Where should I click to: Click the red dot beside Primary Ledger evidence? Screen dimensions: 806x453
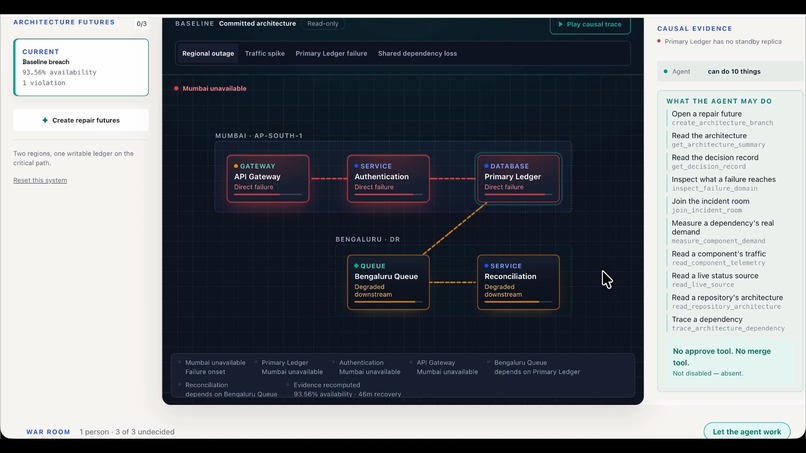[659, 41]
